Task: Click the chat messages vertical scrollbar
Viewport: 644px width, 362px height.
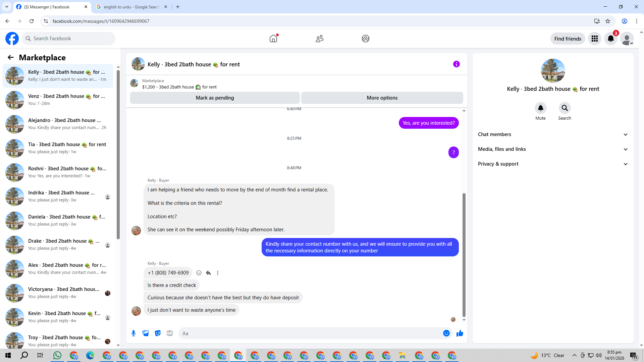Action: [464, 255]
